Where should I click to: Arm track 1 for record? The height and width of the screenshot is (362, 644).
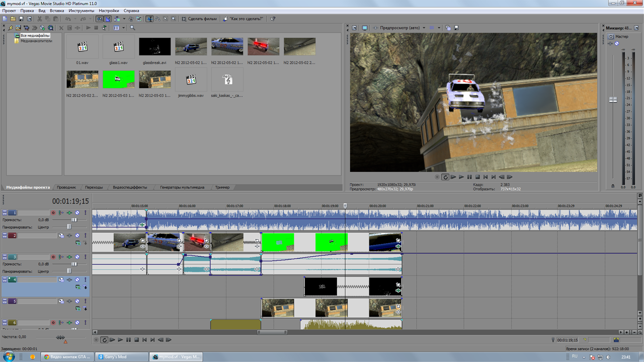pos(53,213)
